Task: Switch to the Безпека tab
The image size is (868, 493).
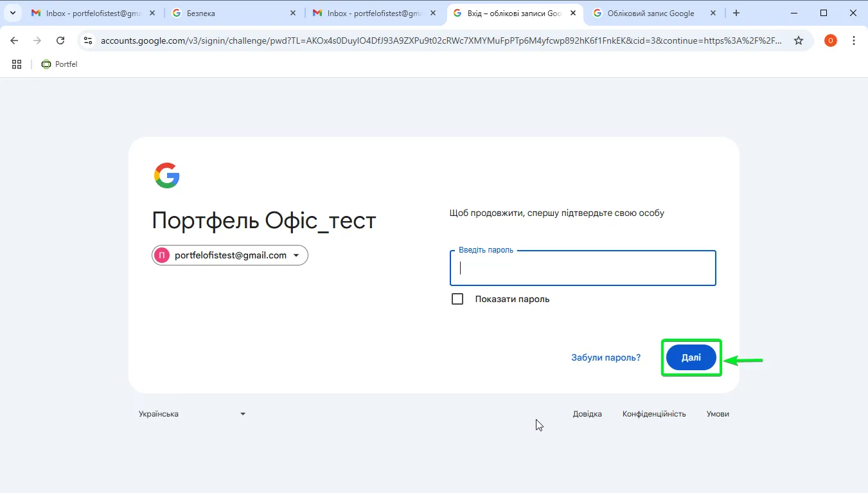Action: point(235,13)
